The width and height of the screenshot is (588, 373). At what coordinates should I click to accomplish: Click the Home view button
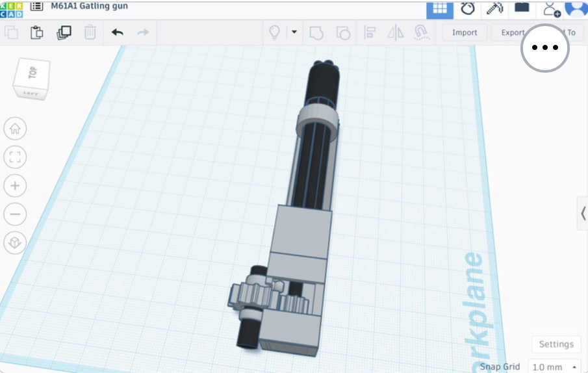click(15, 129)
